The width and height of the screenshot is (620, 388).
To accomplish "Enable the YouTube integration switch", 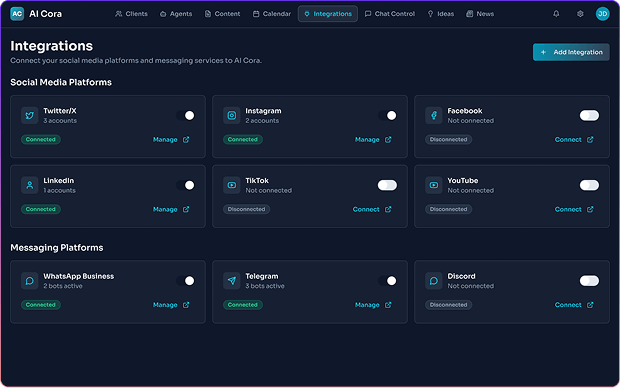I will click(x=589, y=185).
